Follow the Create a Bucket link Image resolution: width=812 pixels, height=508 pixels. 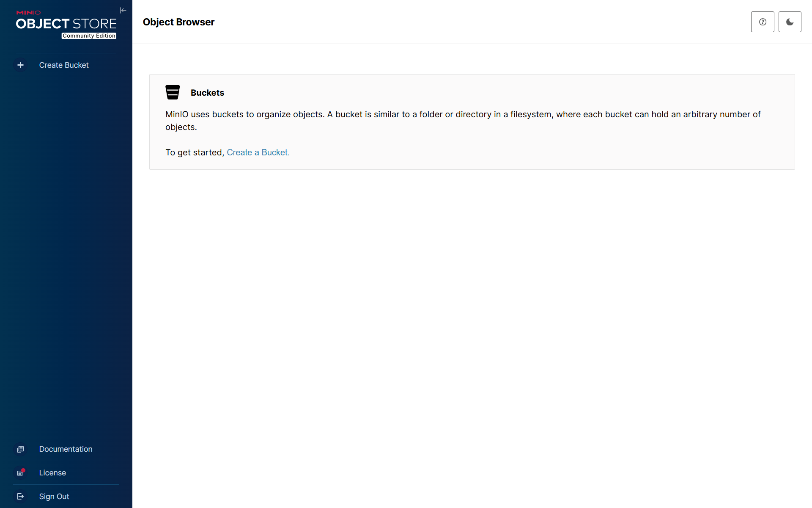[258, 152]
